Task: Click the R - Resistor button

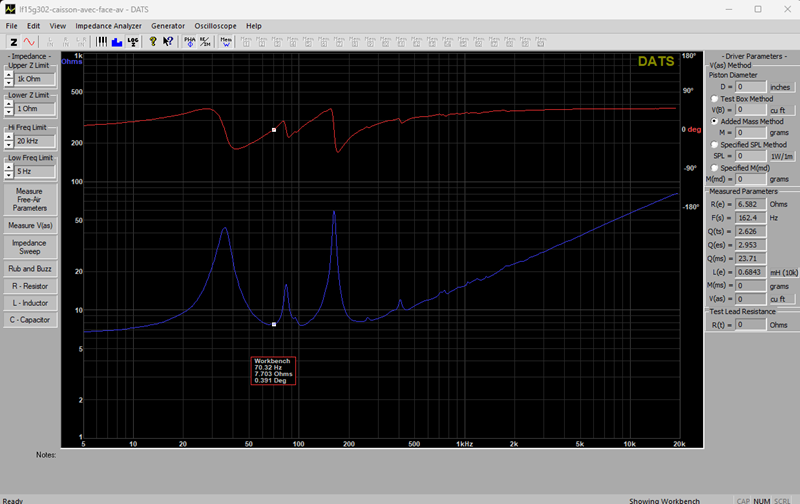Action: click(x=30, y=286)
